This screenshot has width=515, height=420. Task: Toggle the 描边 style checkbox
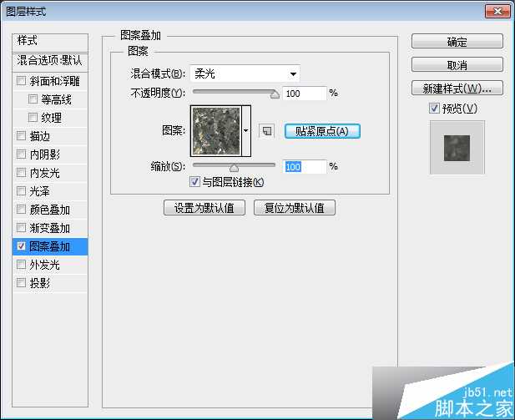(21, 136)
